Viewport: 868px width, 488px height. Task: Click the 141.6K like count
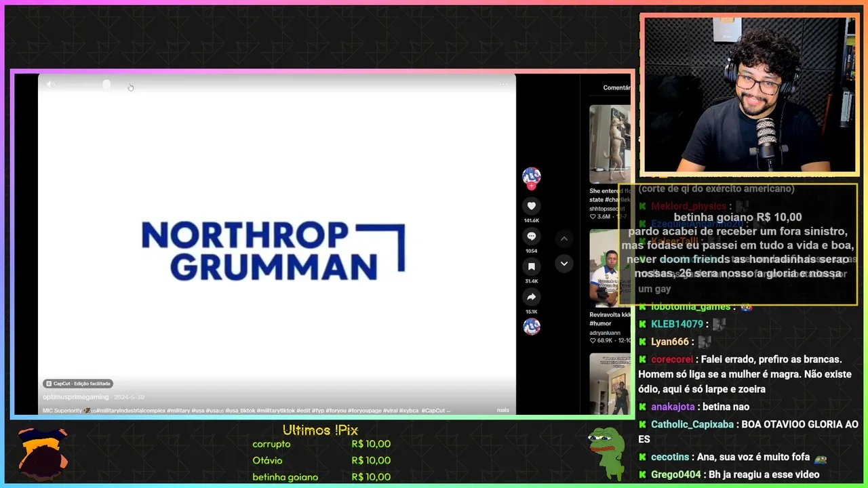click(x=532, y=221)
